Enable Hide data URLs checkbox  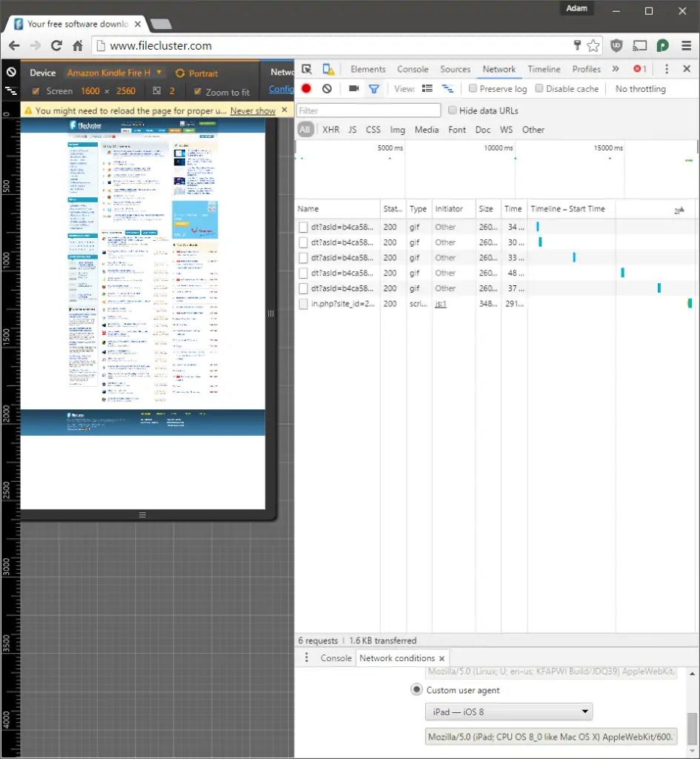[453, 110]
